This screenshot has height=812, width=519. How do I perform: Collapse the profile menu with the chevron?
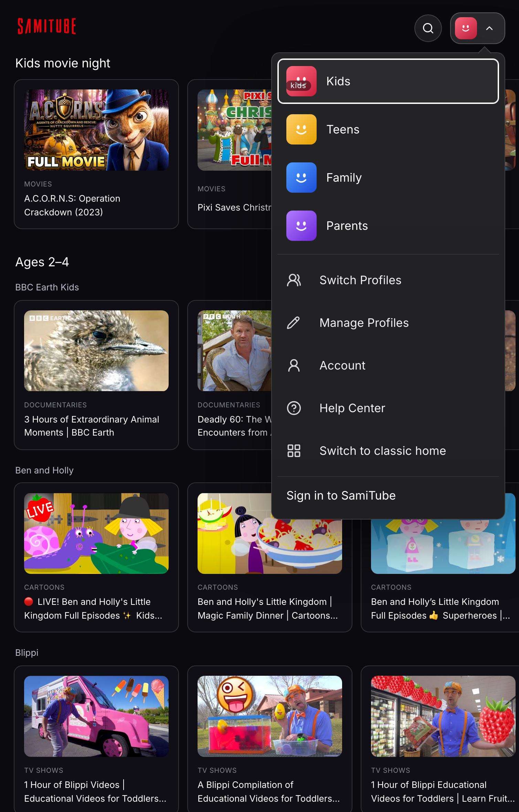[x=489, y=28]
